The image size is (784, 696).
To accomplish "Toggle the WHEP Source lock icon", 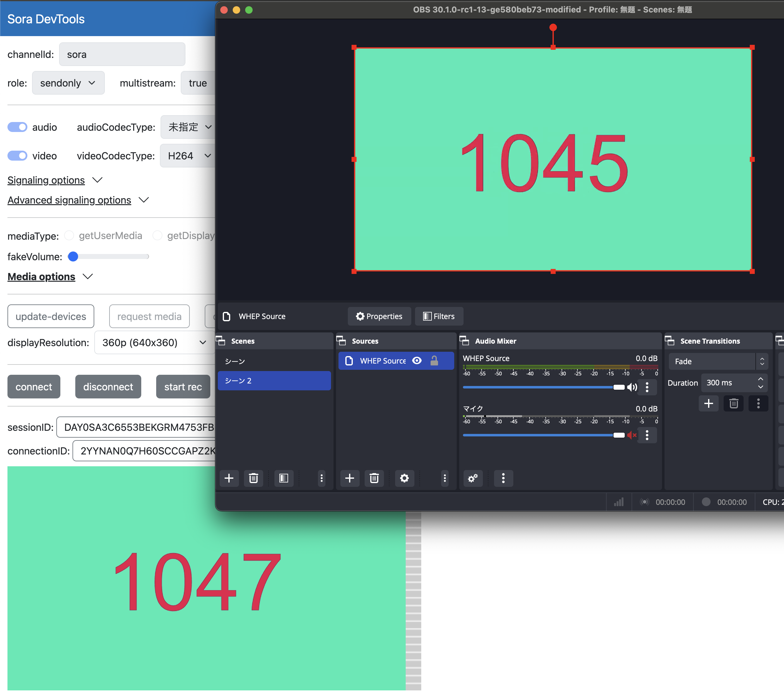I will [x=434, y=361].
